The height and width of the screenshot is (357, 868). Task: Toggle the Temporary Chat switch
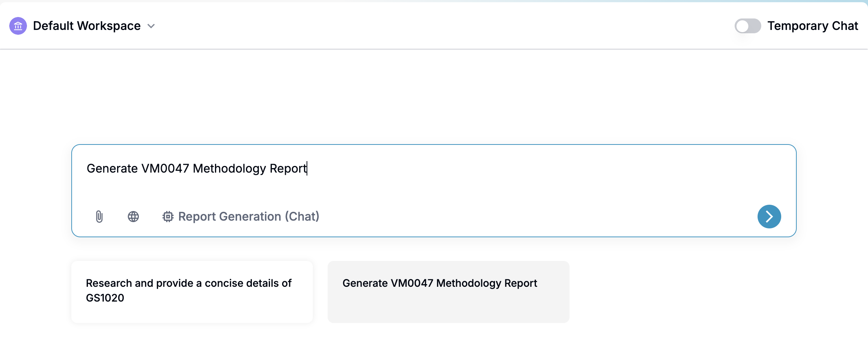click(748, 26)
